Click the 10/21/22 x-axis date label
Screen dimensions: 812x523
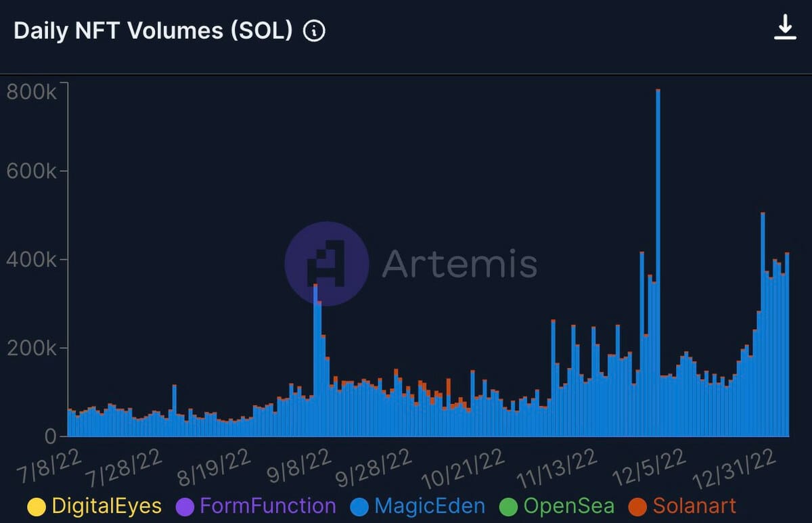pyautogui.click(x=462, y=470)
